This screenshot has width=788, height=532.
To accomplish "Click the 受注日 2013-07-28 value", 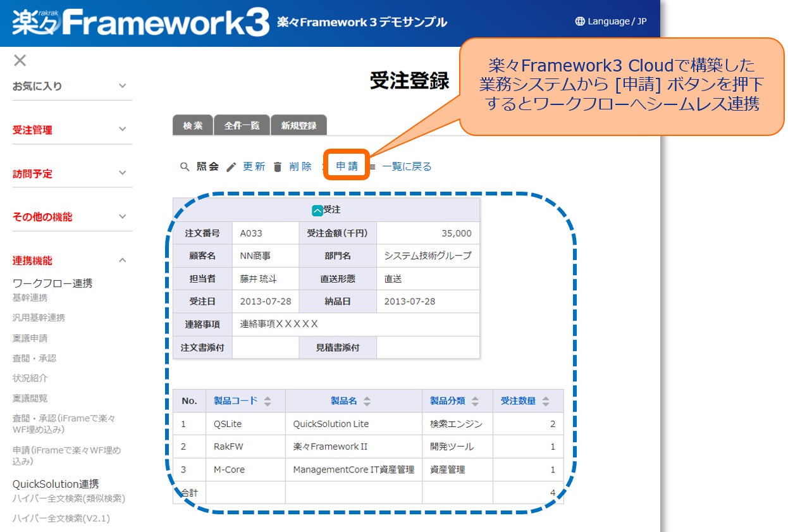I will (x=266, y=301).
